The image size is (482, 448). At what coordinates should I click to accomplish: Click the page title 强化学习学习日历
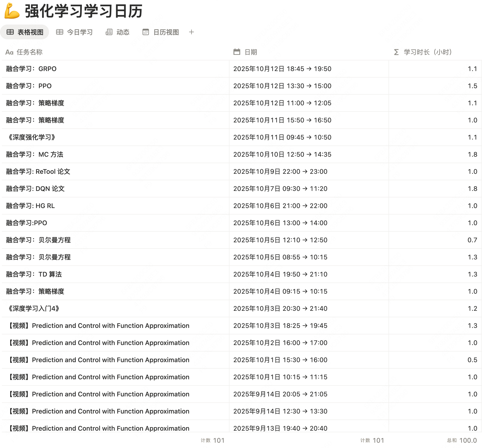coord(83,11)
